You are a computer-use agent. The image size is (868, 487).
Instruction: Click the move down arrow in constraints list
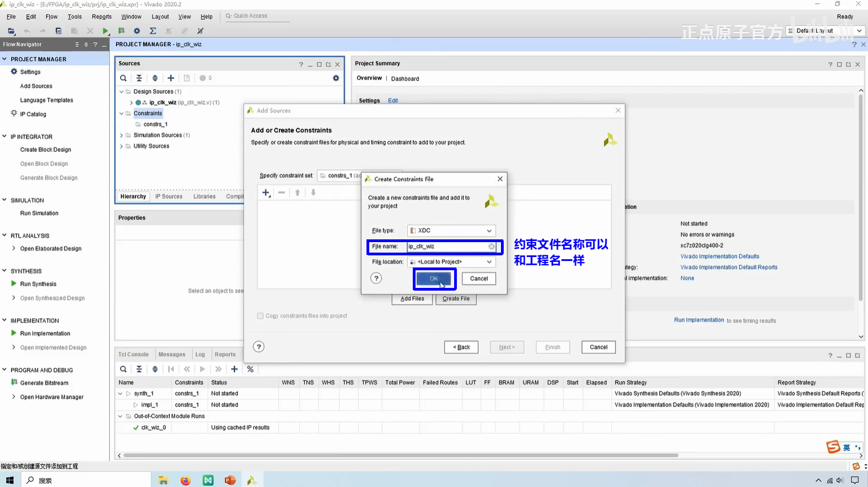314,192
